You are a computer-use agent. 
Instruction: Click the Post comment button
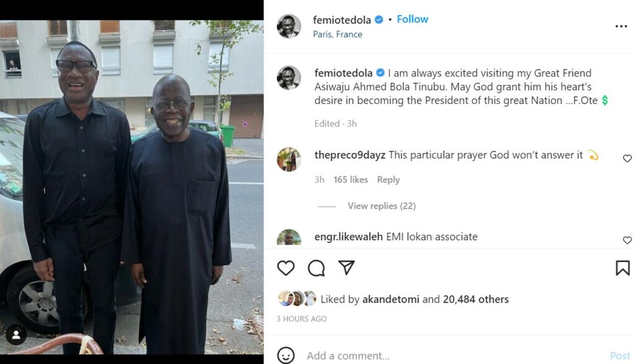620,355
